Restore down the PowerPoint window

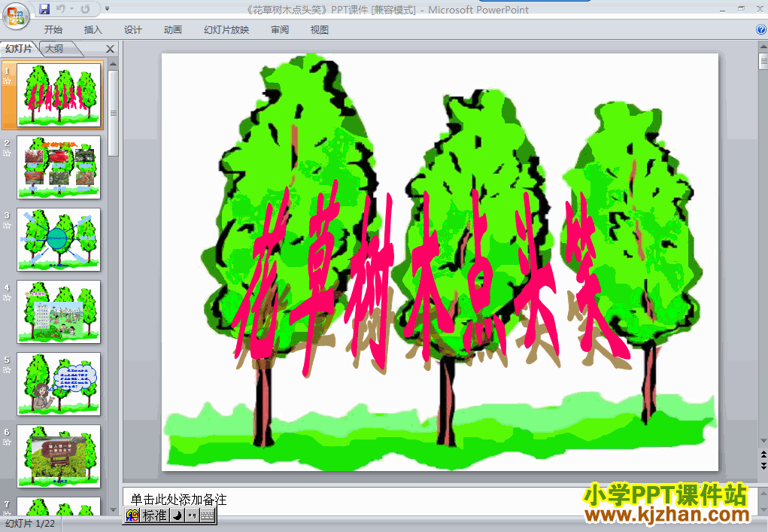(x=741, y=9)
